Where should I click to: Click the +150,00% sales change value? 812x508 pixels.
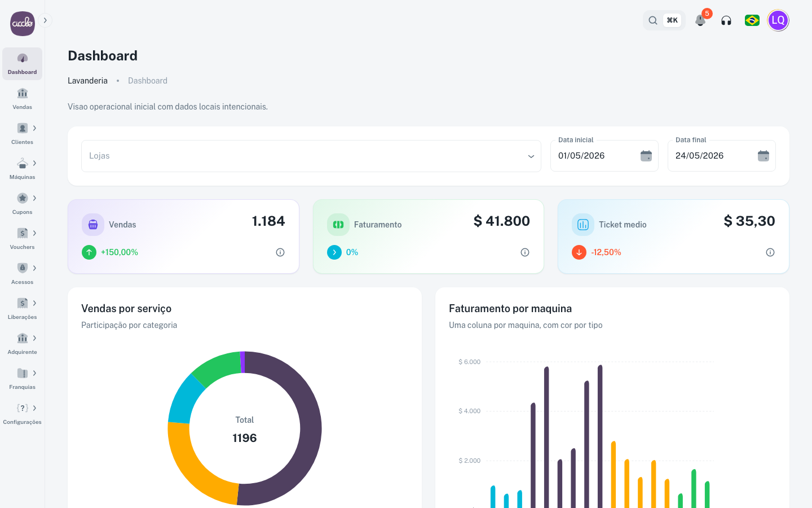pyautogui.click(x=120, y=252)
